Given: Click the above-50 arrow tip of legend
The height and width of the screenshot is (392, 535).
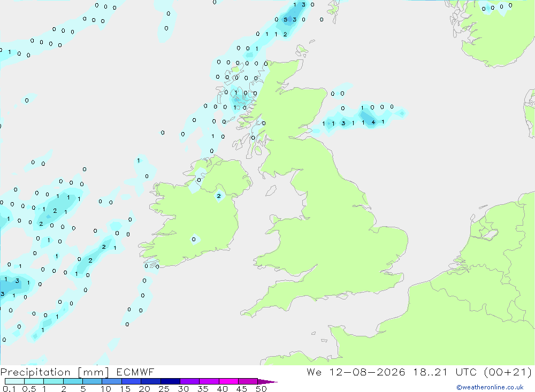Looking at the screenshot, I should point(267,382).
